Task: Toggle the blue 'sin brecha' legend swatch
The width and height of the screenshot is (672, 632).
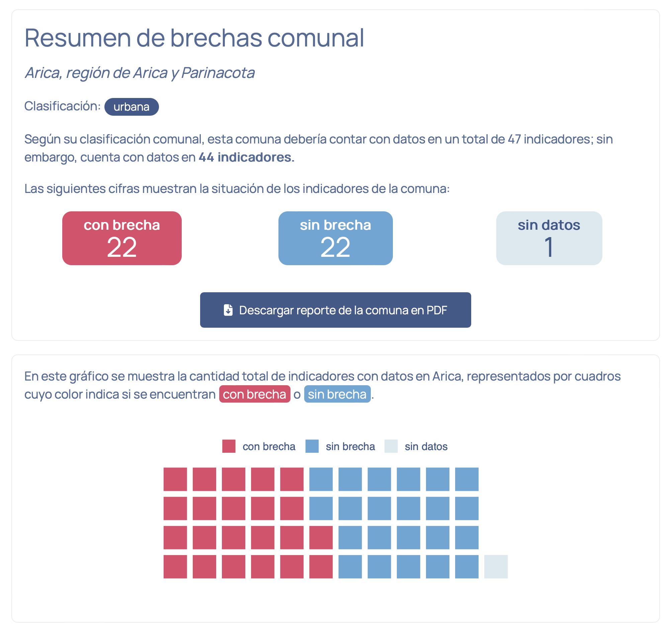Action: [x=312, y=446]
